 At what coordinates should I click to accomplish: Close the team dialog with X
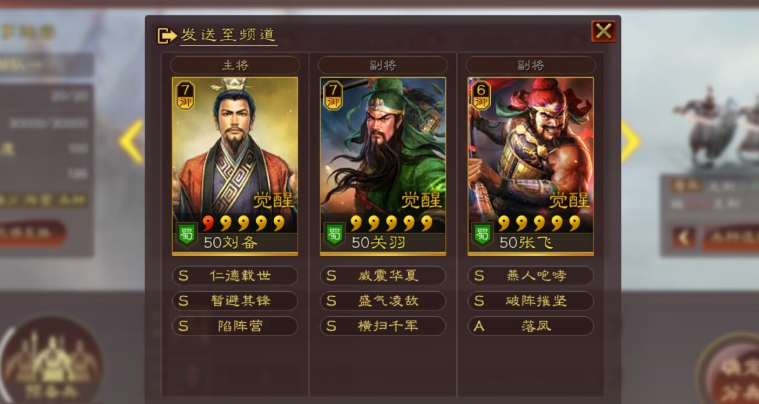tap(603, 31)
